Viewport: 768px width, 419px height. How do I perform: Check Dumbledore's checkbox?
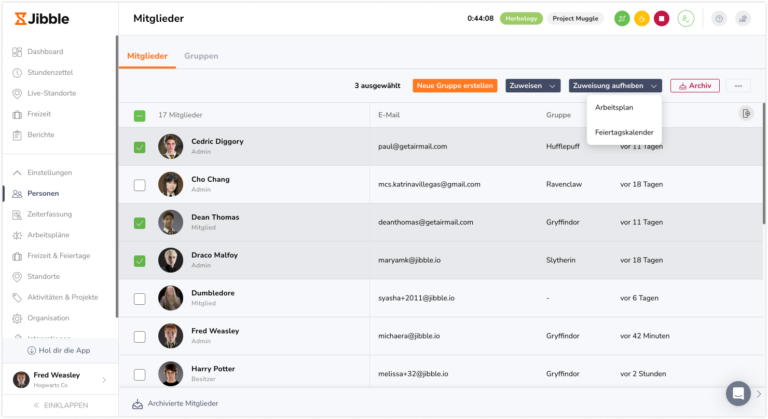click(140, 299)
